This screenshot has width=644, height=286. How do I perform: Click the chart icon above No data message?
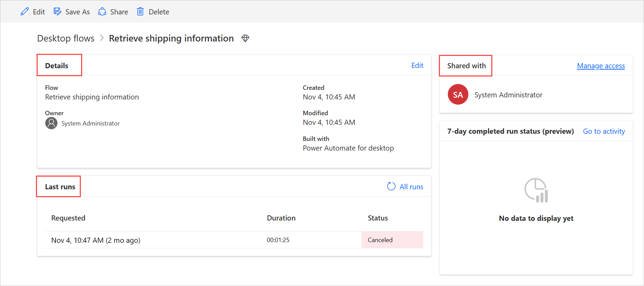pyautogui.click(x=536, y=190)
